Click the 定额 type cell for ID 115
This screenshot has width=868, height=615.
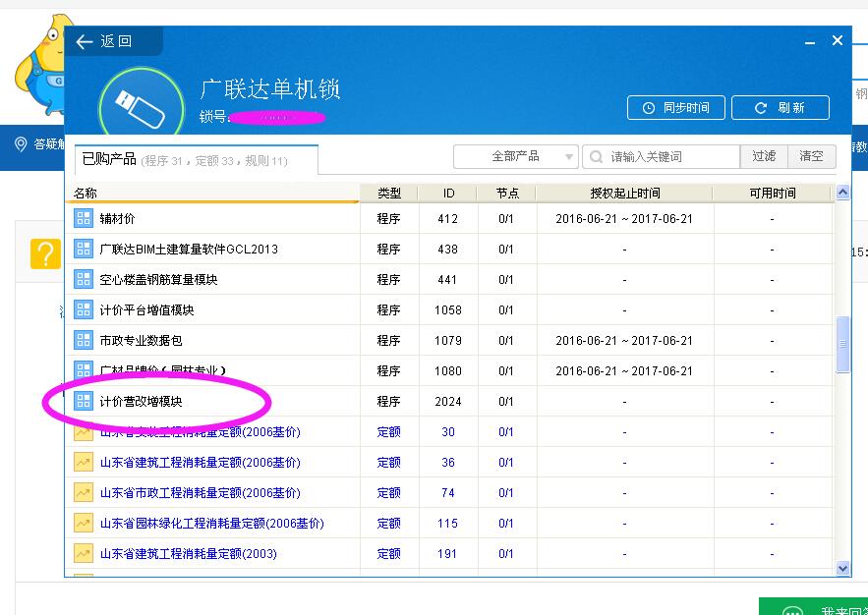(x=388, y=524)
